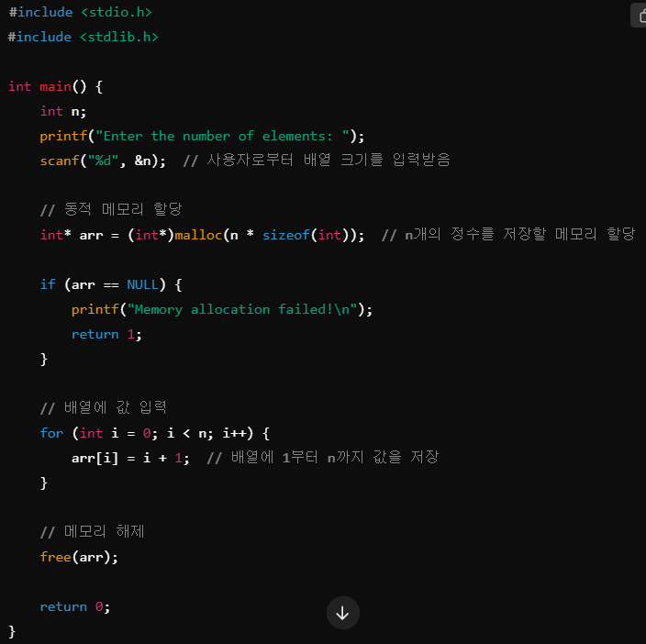
Task: Click the 'sizeof' keyword
Action: [x=286, y=235]
